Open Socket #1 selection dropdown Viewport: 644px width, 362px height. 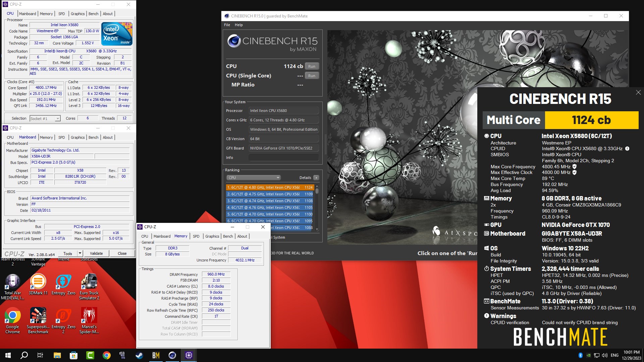[x=45, y=118]
